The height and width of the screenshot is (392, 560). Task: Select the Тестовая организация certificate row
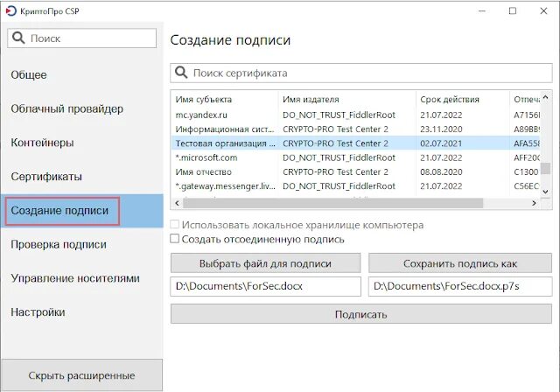click(355, 143)
